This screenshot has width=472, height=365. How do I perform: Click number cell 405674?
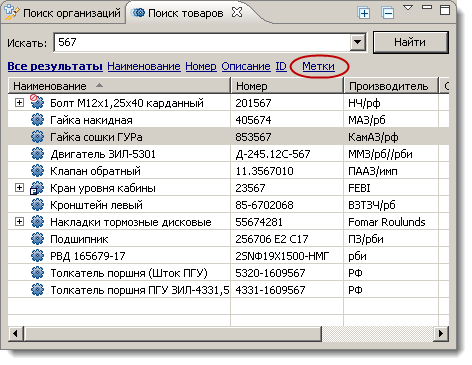tap(253, 120)
